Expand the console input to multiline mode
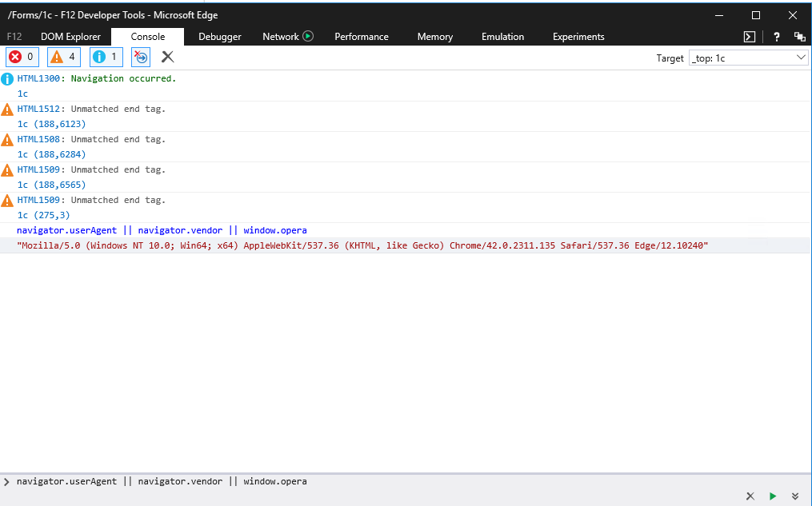 tap(795, 496)
